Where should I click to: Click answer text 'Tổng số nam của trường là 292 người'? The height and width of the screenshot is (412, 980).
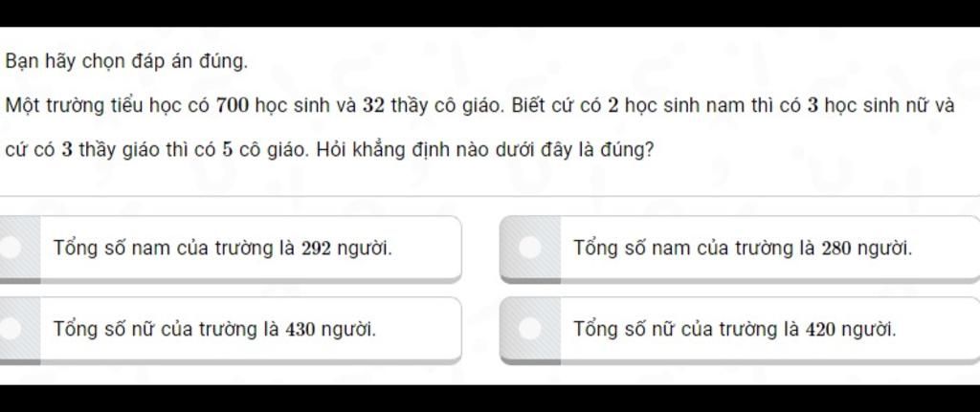pyautogui.click(x=223, y=249)
